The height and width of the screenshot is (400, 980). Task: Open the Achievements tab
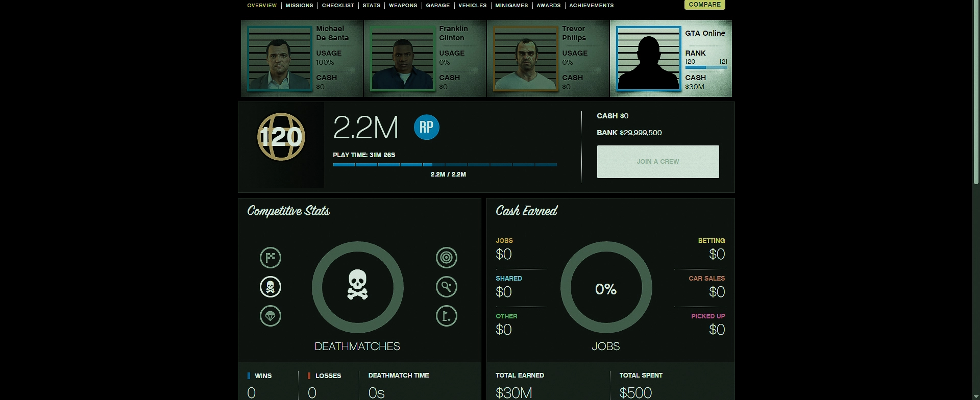(592, 5)
